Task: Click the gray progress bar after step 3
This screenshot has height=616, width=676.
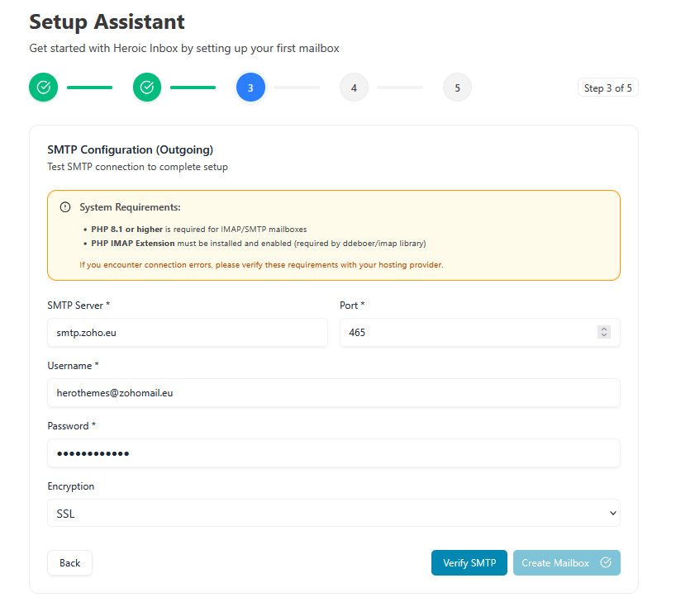Action: 297,88
